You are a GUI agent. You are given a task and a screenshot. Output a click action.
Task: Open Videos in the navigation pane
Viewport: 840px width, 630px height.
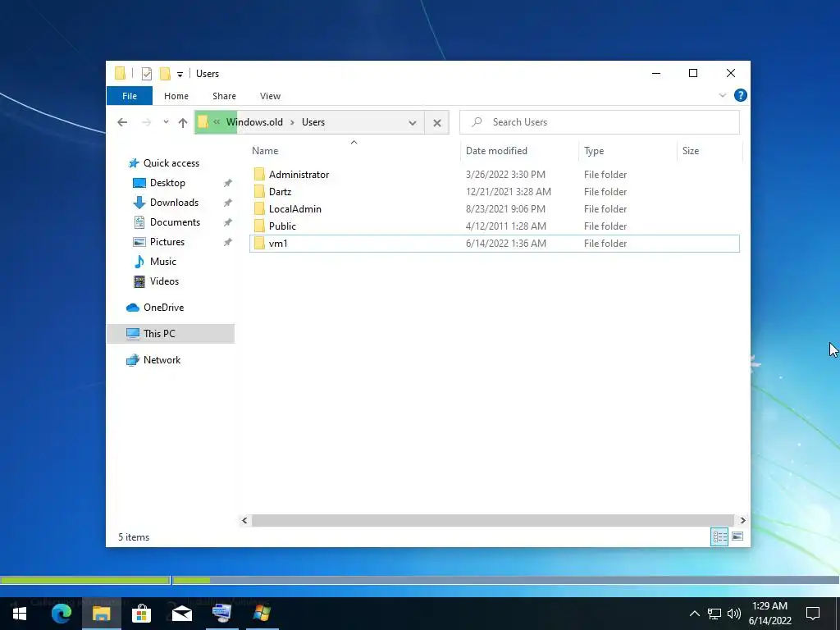pos(156,281)
